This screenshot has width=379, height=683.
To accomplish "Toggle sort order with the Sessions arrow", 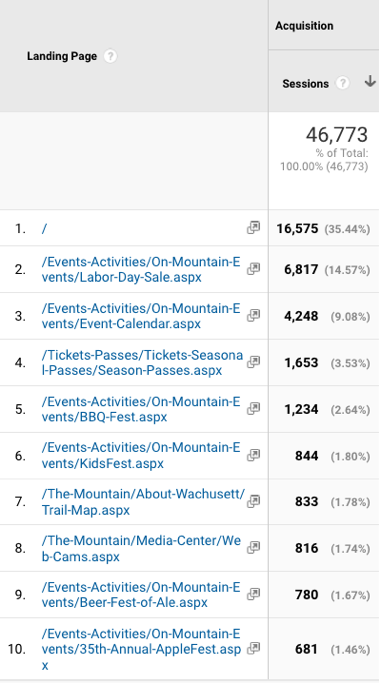I will [370, 81].
